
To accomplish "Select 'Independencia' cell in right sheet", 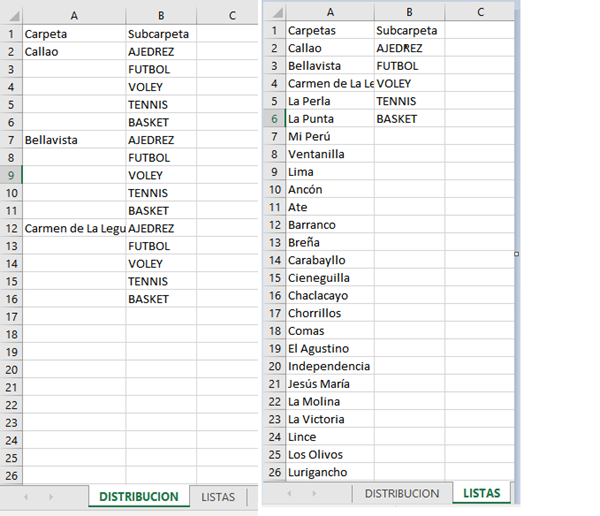I will pos(330,366).
